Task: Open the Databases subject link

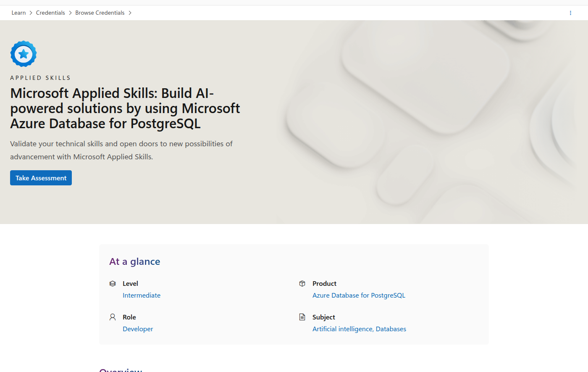Action: click(391, 329)
